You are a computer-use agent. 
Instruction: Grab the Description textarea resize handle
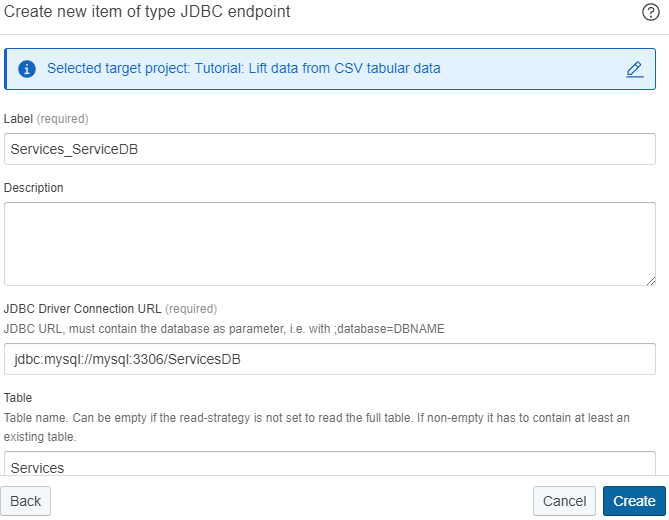650,280
